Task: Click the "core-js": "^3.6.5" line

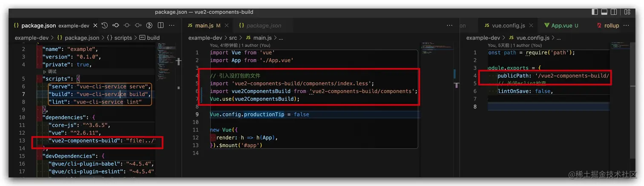Action: [x=79, y=125]
